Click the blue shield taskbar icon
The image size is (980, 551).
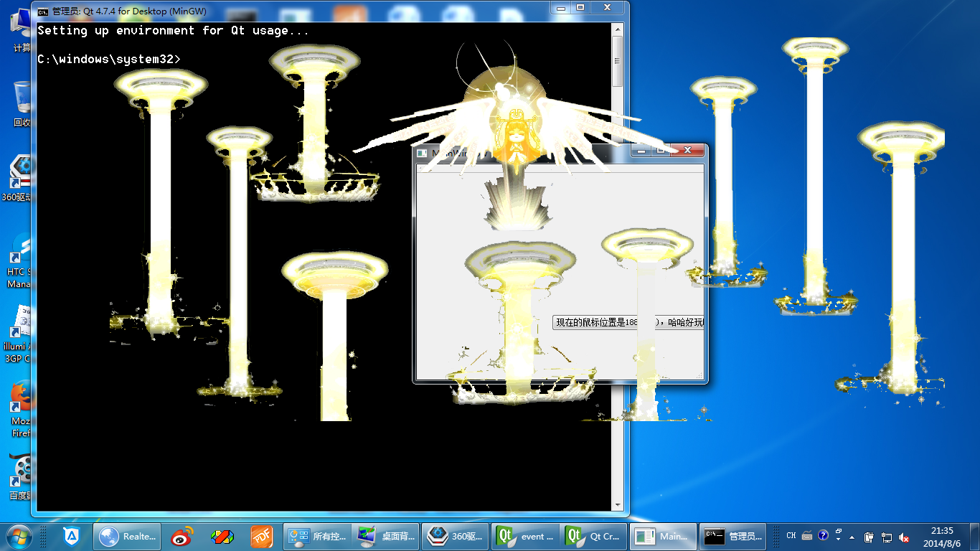click(70, 536)
